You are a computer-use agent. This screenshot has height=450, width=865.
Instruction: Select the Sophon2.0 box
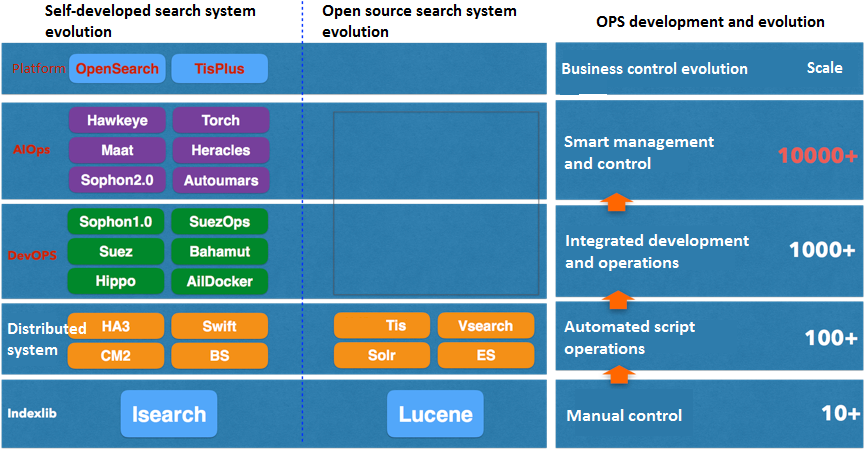click(117, 180)
